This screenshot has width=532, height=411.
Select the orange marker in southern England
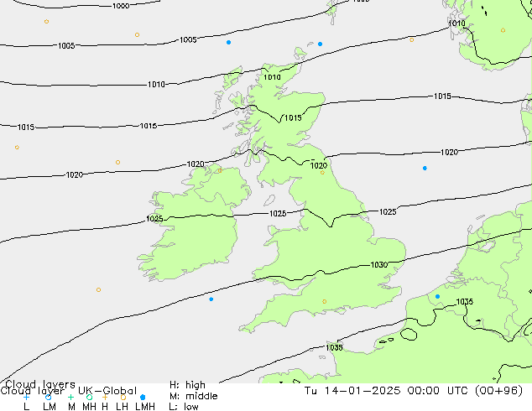click(325, 301)
